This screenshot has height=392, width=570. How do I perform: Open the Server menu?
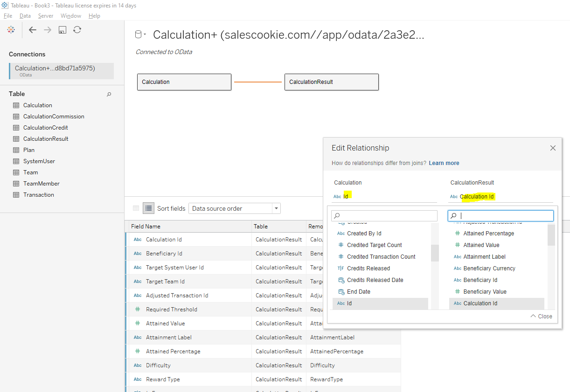click(45, 15)
